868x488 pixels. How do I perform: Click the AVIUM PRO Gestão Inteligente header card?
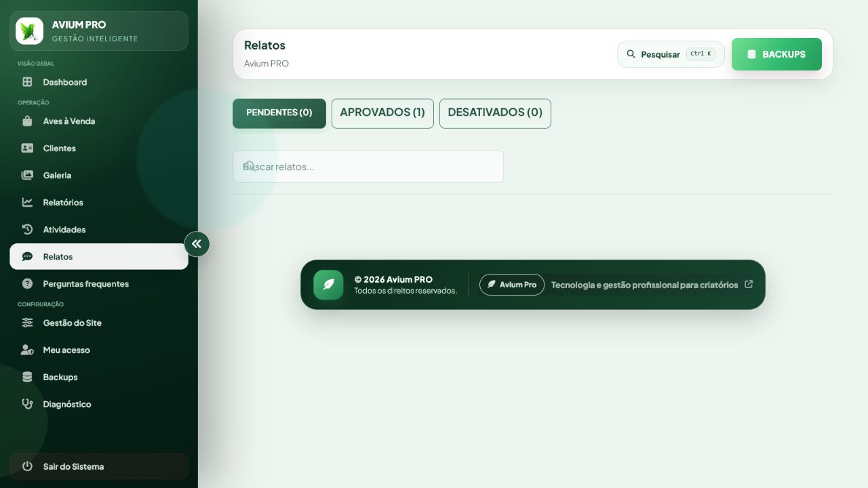click(x=99, y=30)
